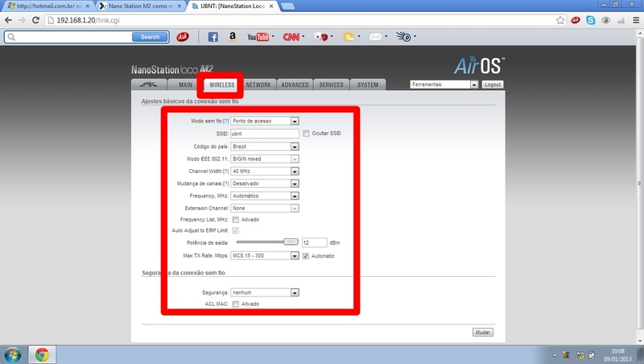
Task: Click the Mudança de canais help link
Action: (x=225, y=184)
